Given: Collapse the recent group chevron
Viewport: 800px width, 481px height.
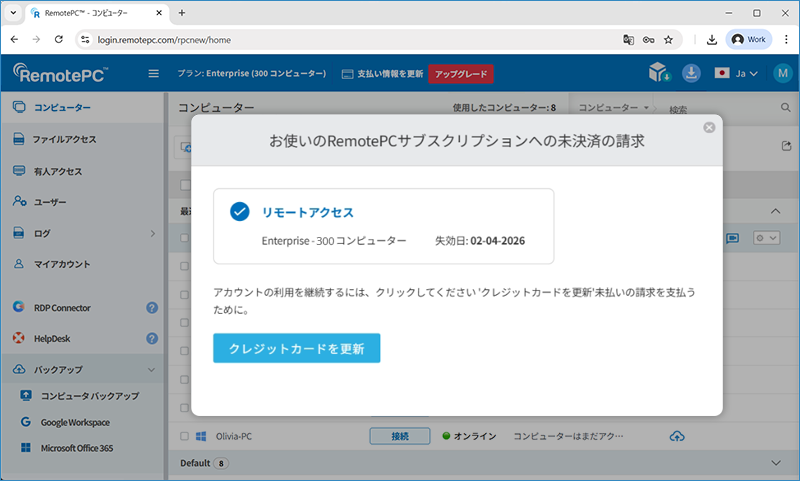Looking at the screenshot, I should 776,211.
